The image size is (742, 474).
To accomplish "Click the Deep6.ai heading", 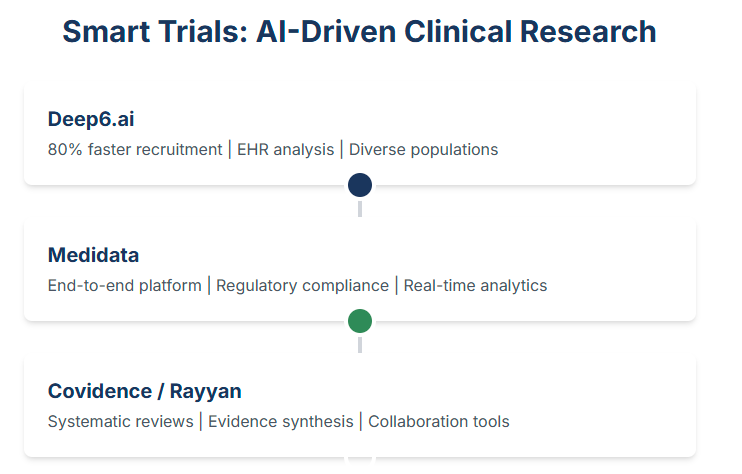I will pyautogui.click(x=91, y=119).
